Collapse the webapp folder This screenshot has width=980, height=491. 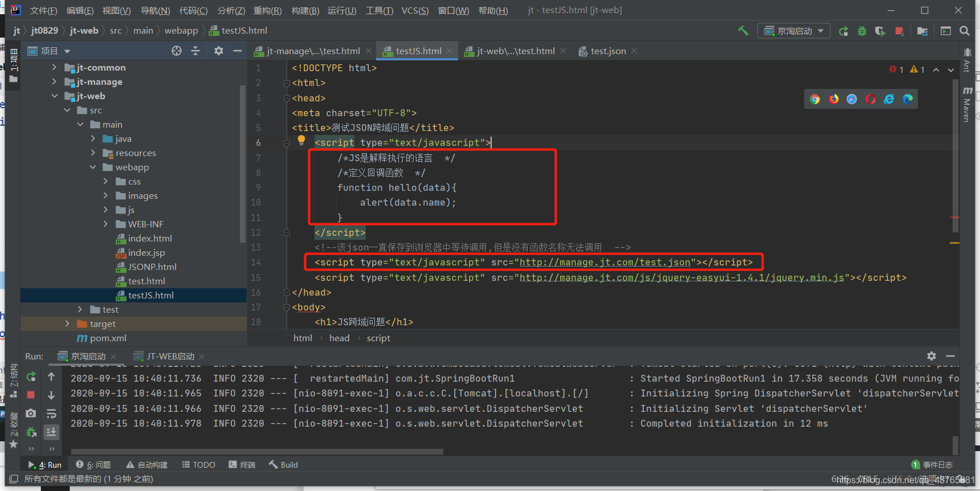pos(93,167)
